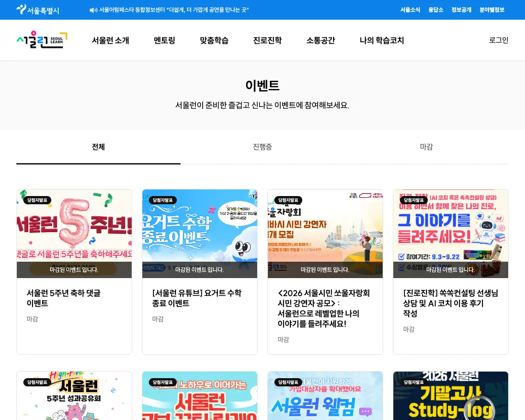Open title <2026 서울시민 쏘울자랑회 시민 강연자 공모>
The height and width of the screenshot is (420, 525).
tap(324, 308)
